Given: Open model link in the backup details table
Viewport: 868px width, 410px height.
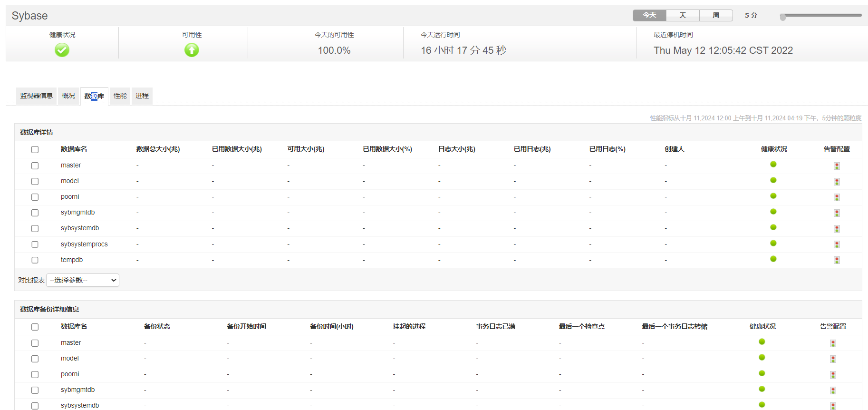Looking at the screenshot, I should [70, 358].
